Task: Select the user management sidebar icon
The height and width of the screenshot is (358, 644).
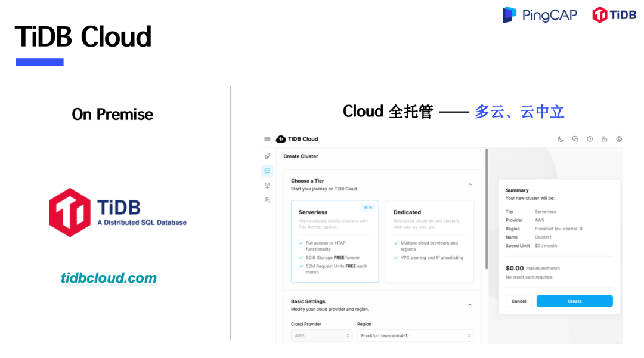Action: point(267,200)
